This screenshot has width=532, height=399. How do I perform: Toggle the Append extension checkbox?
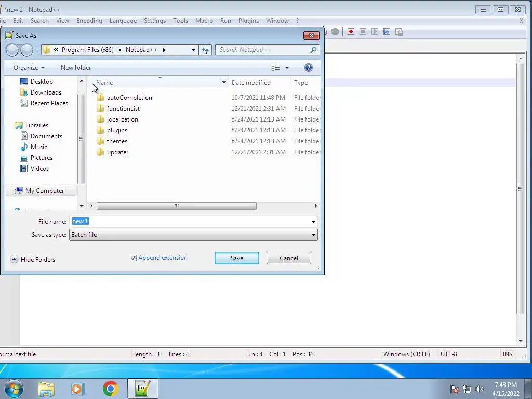point(133,258)
